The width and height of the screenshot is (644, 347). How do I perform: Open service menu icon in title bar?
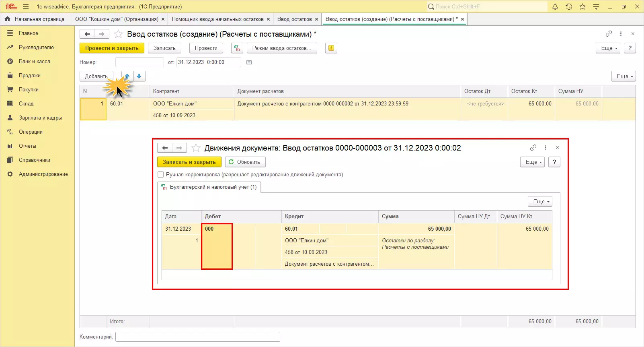pos(596,6)
